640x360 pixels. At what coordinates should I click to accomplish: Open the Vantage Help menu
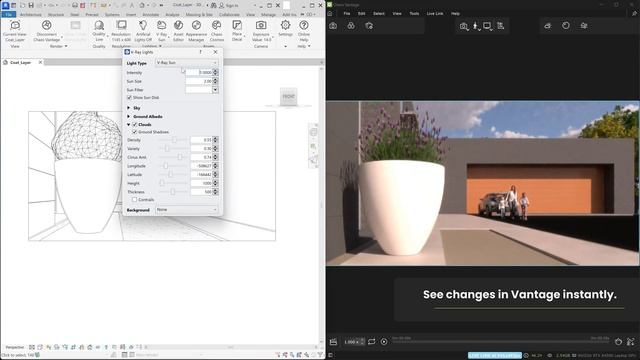tap(455, 13)
